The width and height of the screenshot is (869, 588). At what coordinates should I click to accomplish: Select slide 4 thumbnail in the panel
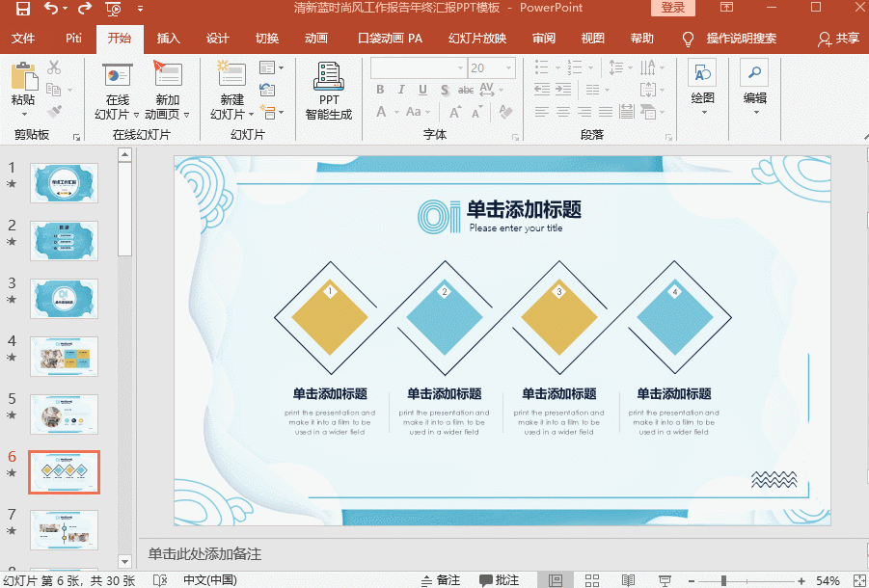click(64, 356)
